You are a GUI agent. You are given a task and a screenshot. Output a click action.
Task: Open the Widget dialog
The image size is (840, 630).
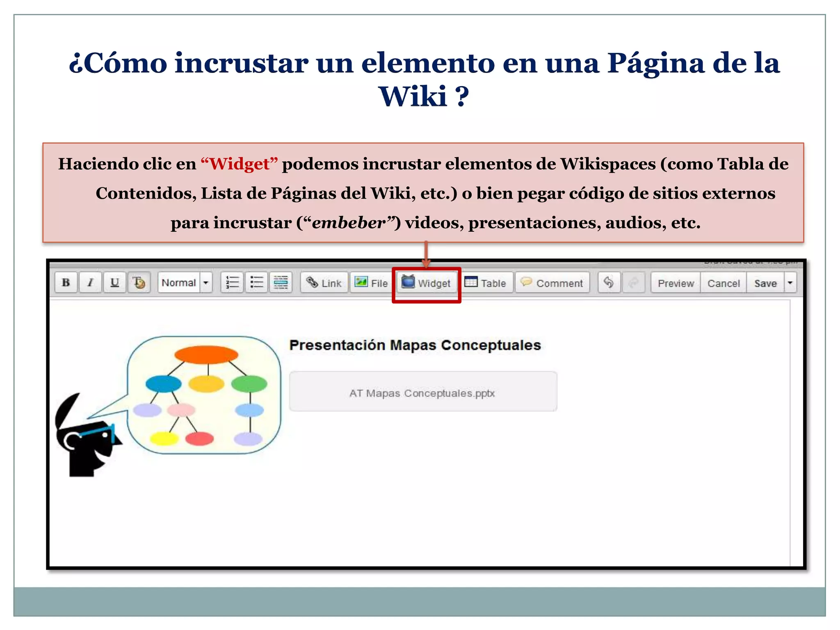tap(427, 283)
